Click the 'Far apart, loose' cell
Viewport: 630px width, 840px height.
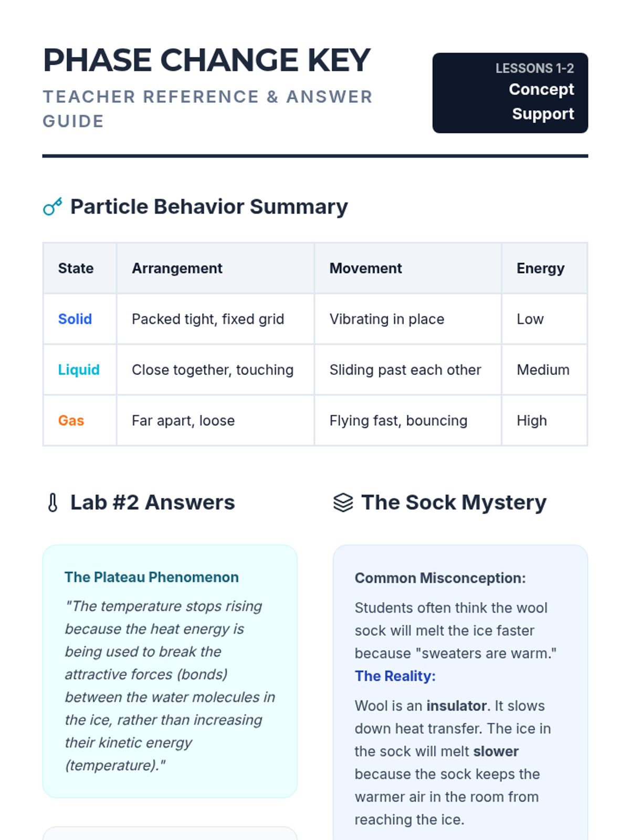pyautogui.click(x=183, y=421)
